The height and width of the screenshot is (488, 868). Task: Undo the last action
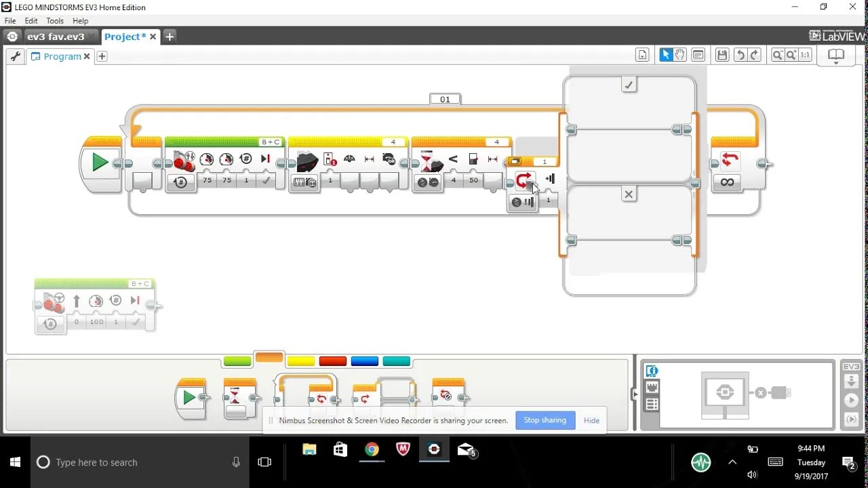pyautogui.click(x=741, y=56)
